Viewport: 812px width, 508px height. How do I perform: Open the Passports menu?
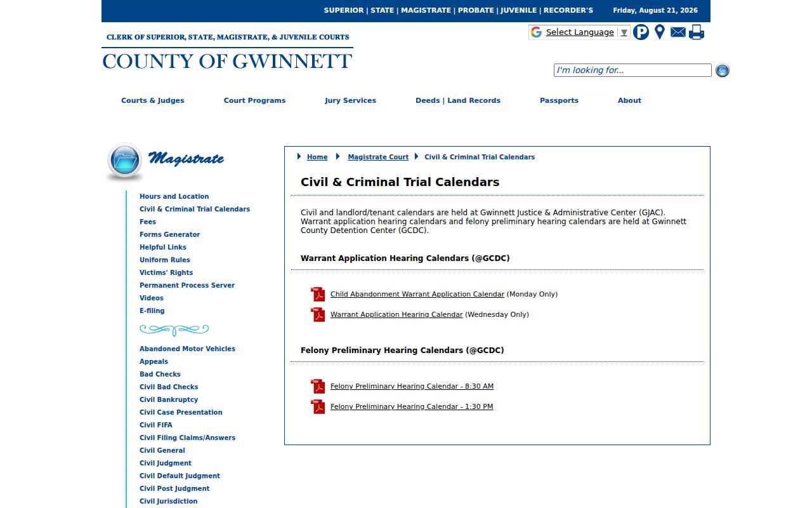[x=560, y=100]
